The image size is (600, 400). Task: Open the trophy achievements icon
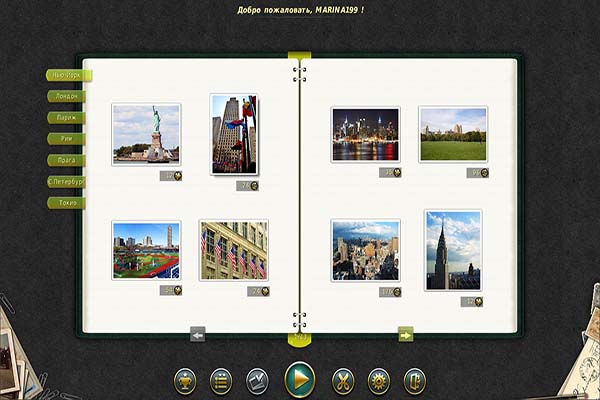click(x=185, y=381)
